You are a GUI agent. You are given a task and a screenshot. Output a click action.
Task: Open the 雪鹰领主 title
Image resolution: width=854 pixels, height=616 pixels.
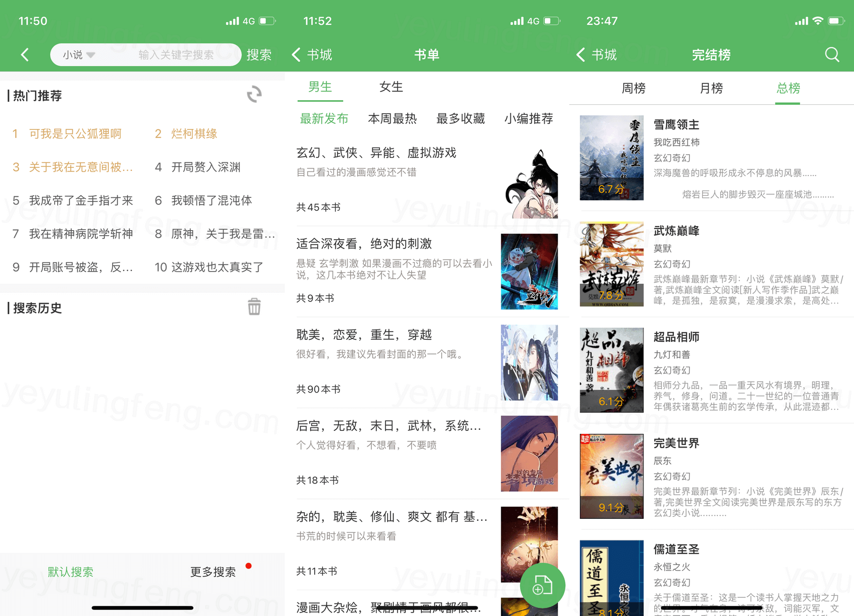click(676, 124)
